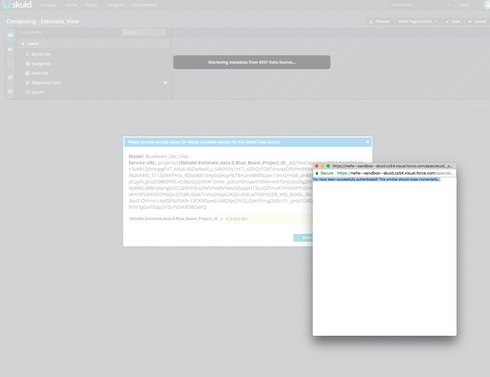Viewport: 490px width, 377px height.
Task: Open the deploy menu
Action: point(92,5)
